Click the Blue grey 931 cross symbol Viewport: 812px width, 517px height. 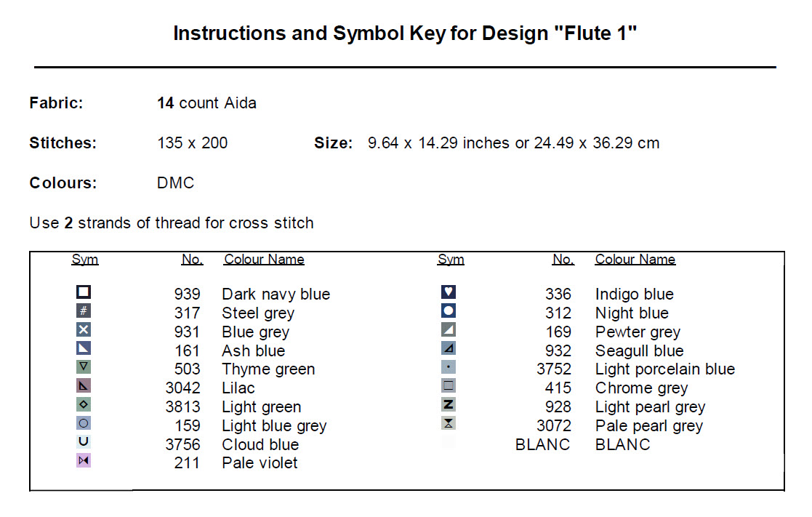[x=84, y=330]
